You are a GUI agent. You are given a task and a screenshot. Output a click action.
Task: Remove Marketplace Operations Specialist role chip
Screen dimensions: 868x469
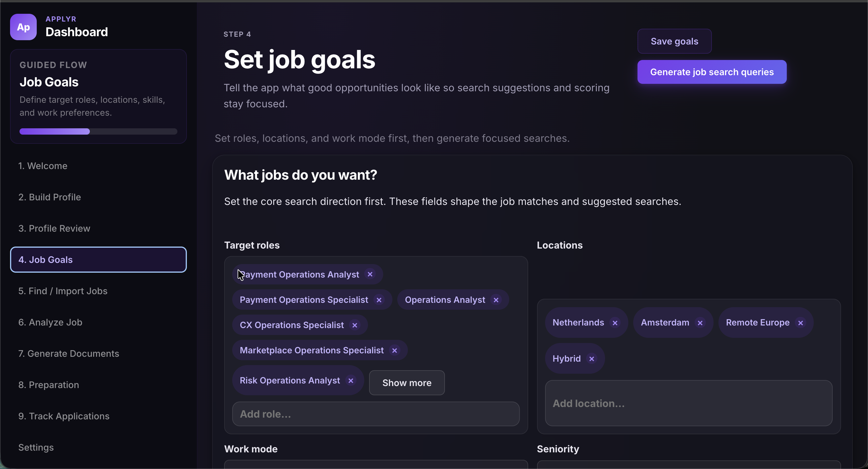[395, 350]
